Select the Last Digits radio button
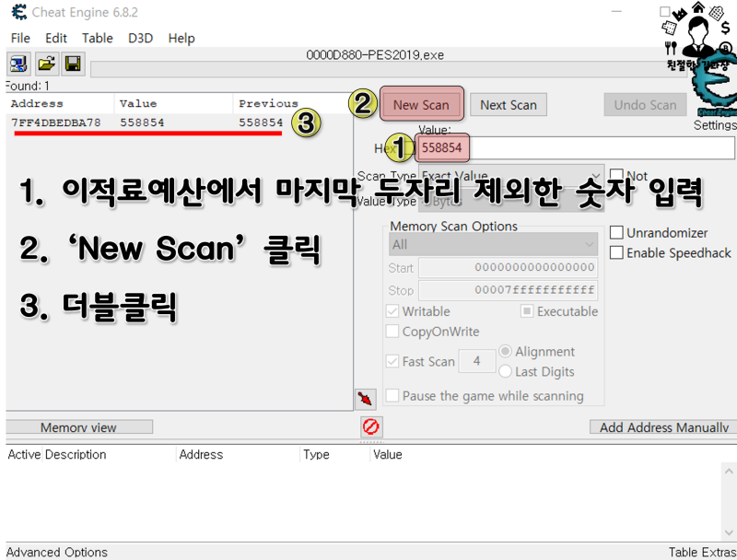 click(505, 371)
